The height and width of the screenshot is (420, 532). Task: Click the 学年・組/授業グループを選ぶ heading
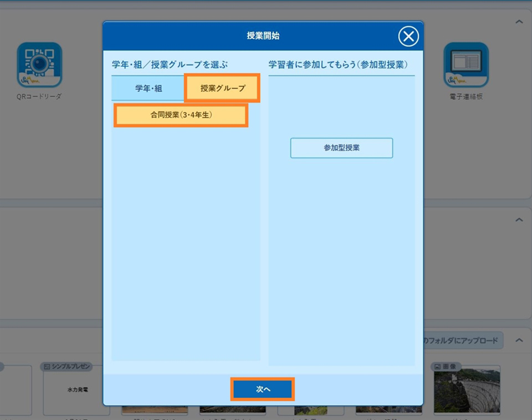click(x=170, y=64)
